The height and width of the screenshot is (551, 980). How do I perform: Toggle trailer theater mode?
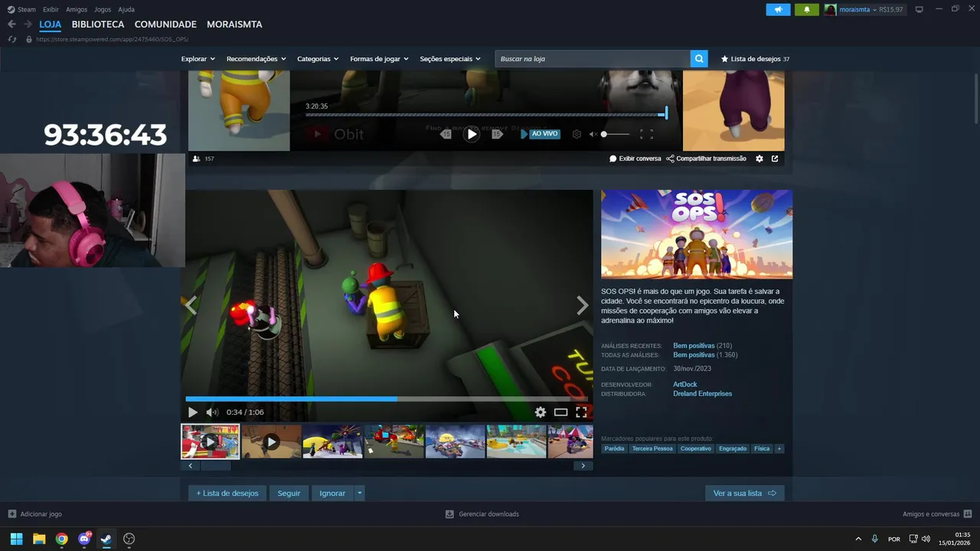560,412
